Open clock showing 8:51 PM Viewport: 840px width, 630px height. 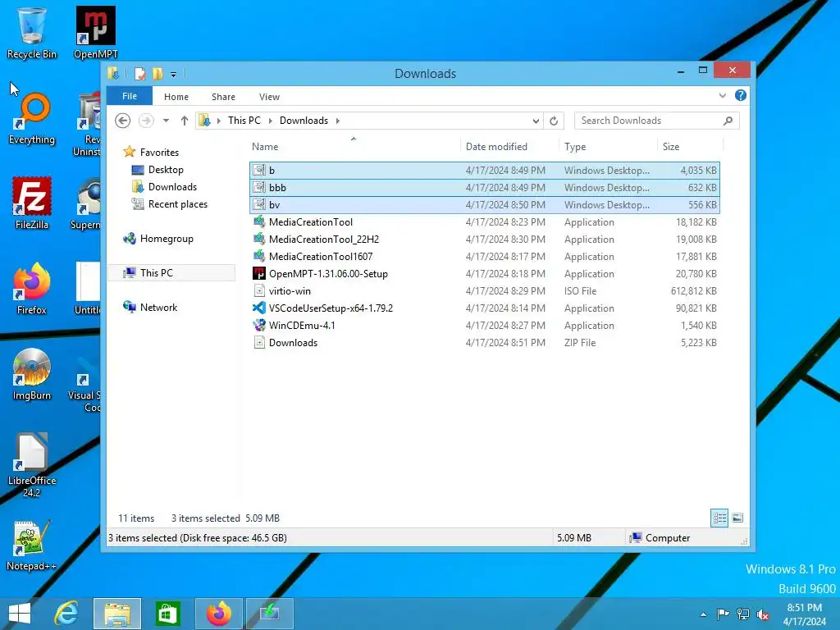point(804,614)
